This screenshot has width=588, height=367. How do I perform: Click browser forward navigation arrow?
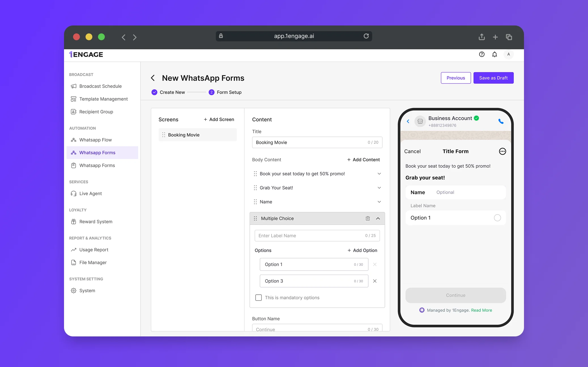[x=135, y=37]
